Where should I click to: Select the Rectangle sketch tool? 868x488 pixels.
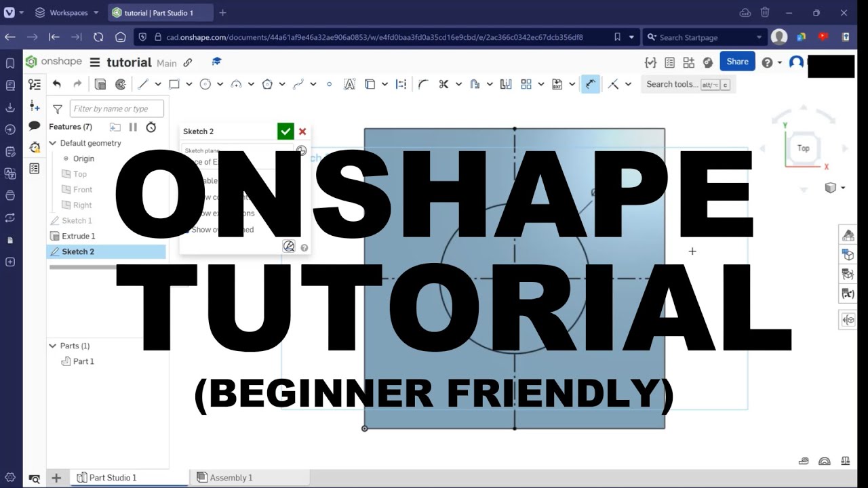click(x=174, y=84)
